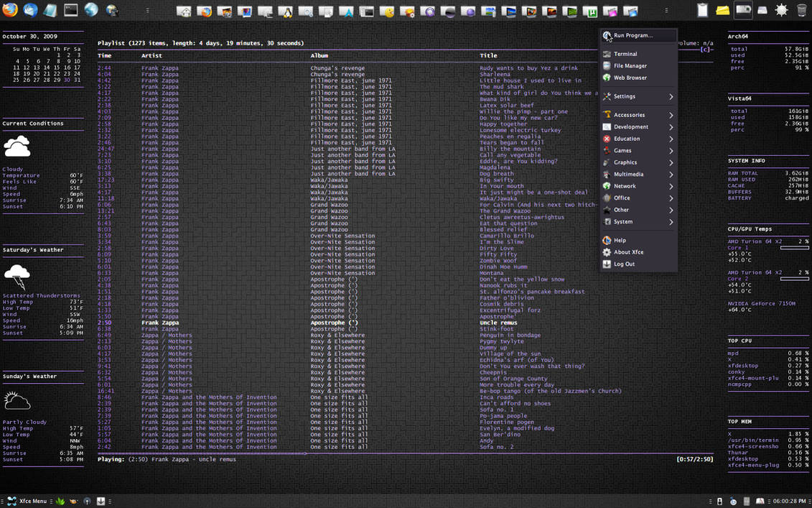This screenshot has height=508, width=812.
Task: Open the home folder launcher icon
Action: tap(184, 11)
